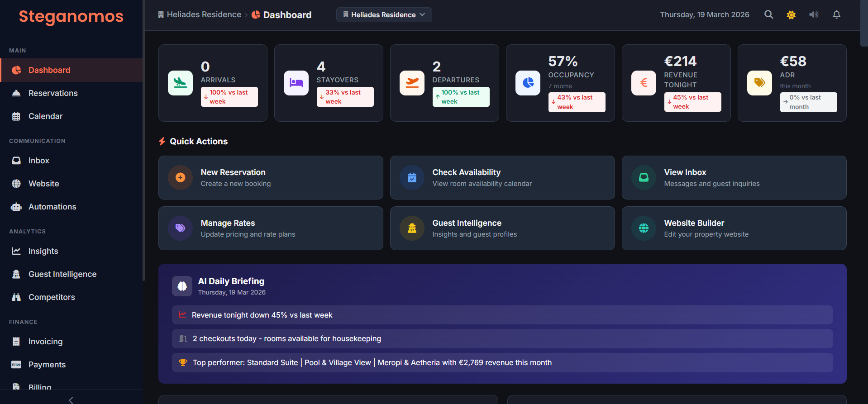
Task: Click the Departures plane icon
Action: click(412, 83)
